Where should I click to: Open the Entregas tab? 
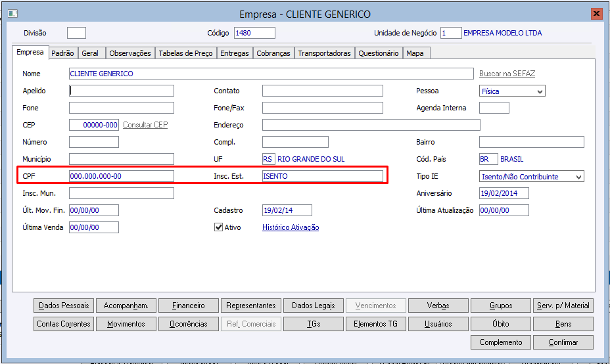click(234, 53)
